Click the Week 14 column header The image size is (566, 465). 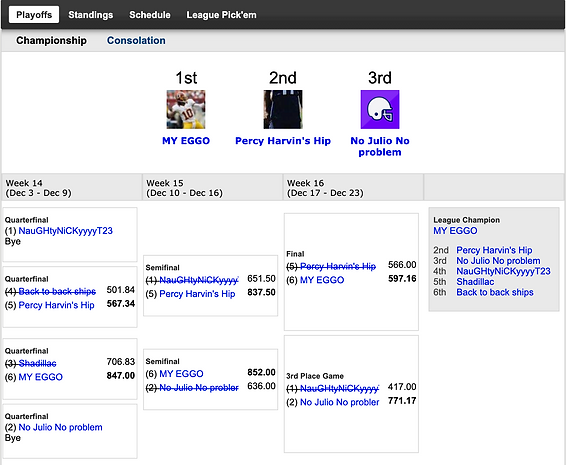[x=71, y=188]
